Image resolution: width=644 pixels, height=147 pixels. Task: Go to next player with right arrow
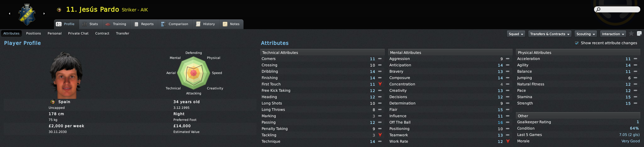[x=44, y=14]
